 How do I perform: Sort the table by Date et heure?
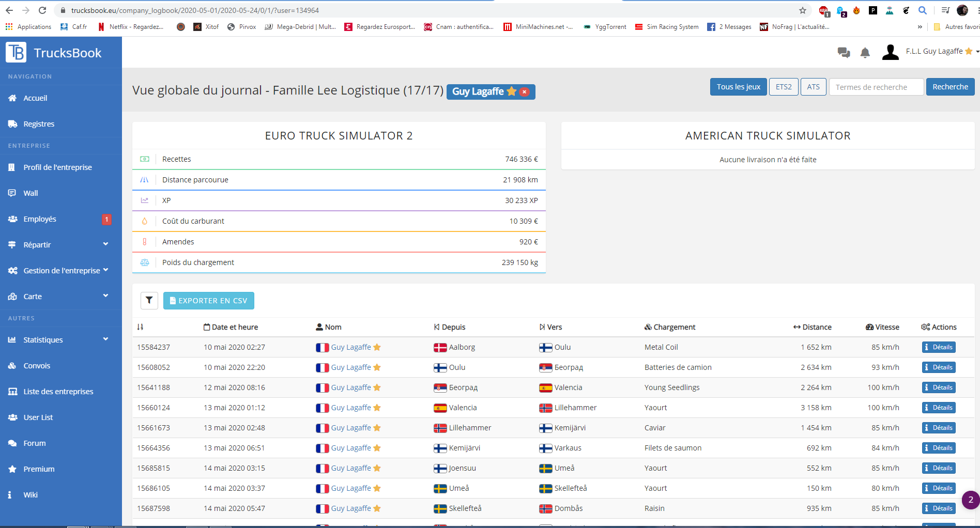(231, 327)
